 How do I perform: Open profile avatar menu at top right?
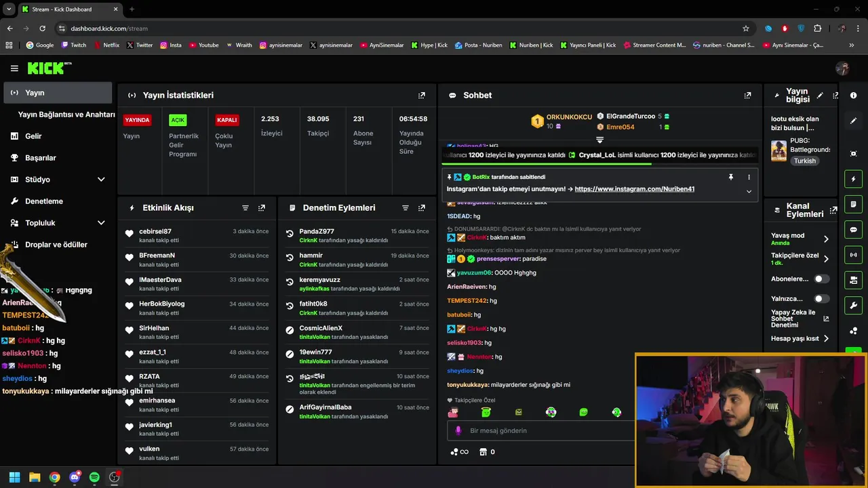pyautogui.click(x=843, y=68)
